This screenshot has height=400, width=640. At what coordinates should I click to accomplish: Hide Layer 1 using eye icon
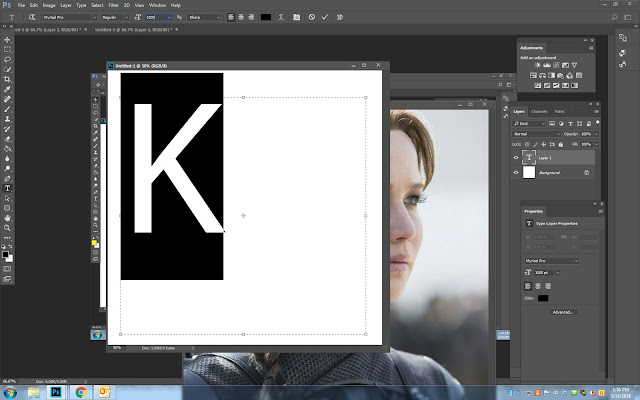516,157
